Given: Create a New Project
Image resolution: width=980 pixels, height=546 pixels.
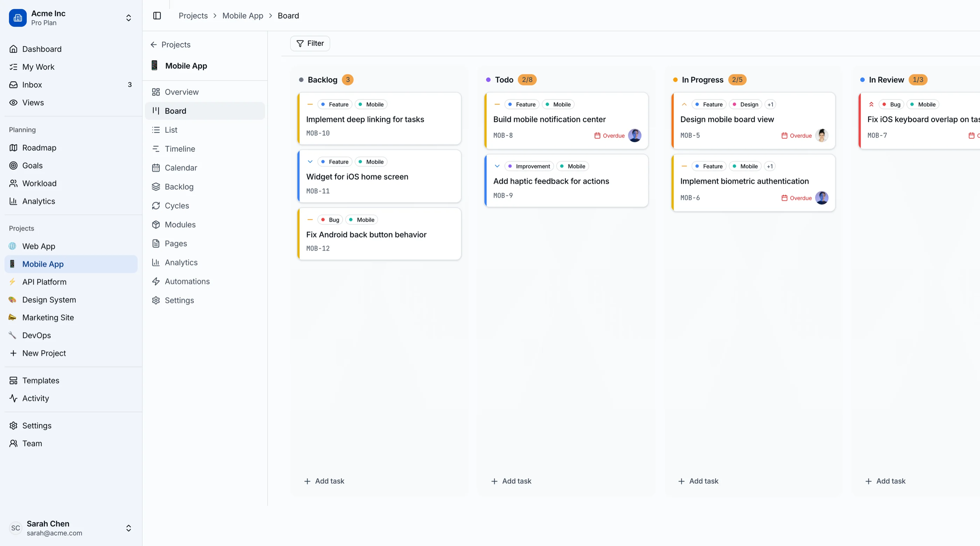Looking at the screenshot, I should click(x=71, y=353).
